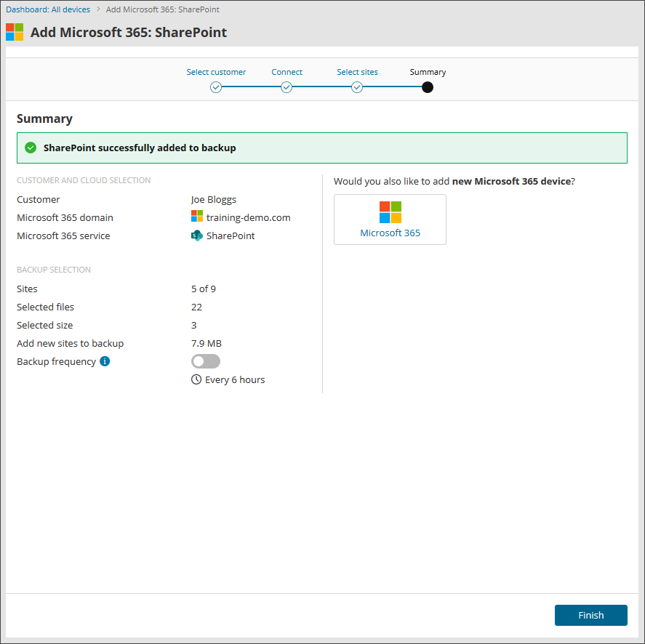
Task: Add a new Microsoft 365 device card
Action: (390, 220)
